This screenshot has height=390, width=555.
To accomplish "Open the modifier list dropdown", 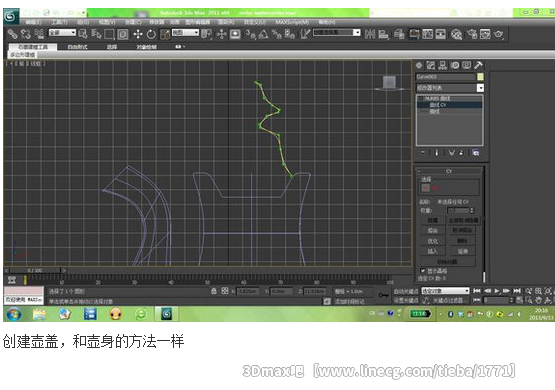I will pyautogui.click(x=450, y=88).
